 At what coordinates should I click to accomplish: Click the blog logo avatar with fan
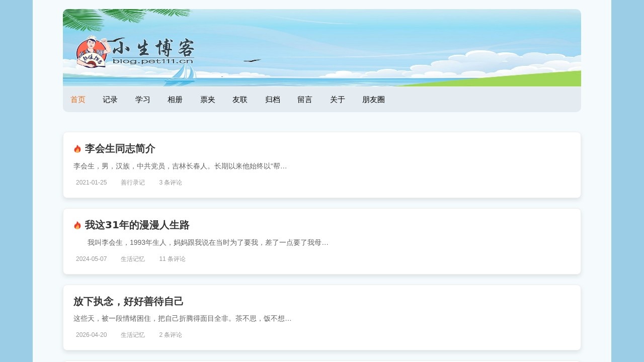(92, 52)
